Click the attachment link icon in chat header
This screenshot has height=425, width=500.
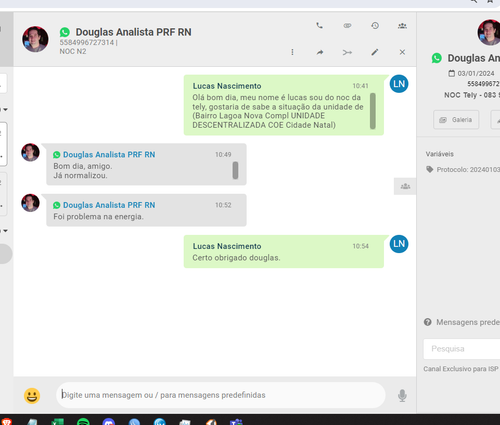pyautogui.click(x=347, y=26)
